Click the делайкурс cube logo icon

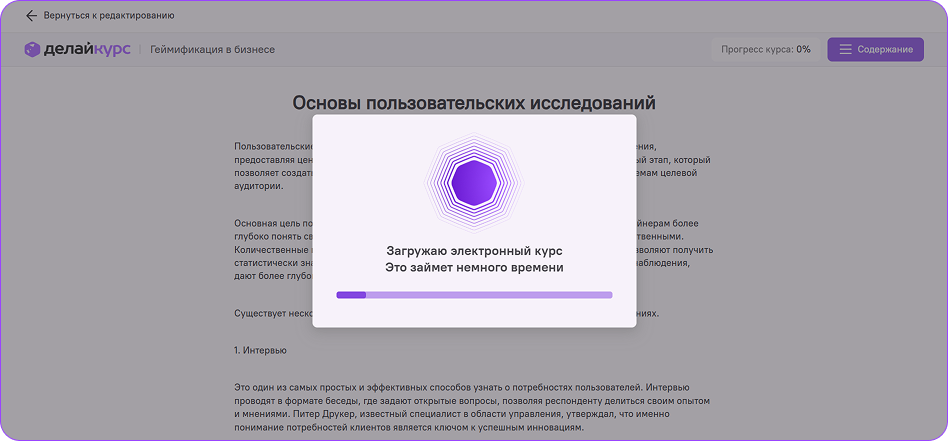pos(32,50)
